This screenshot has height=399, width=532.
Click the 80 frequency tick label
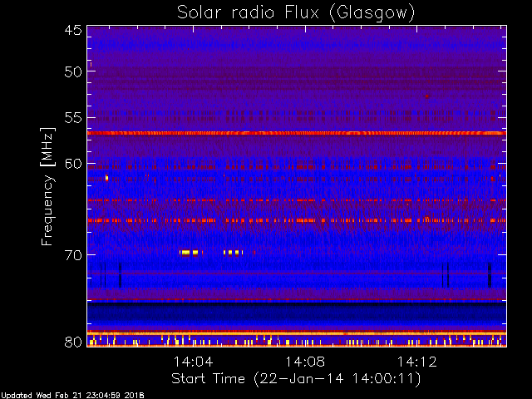[73, 342]
